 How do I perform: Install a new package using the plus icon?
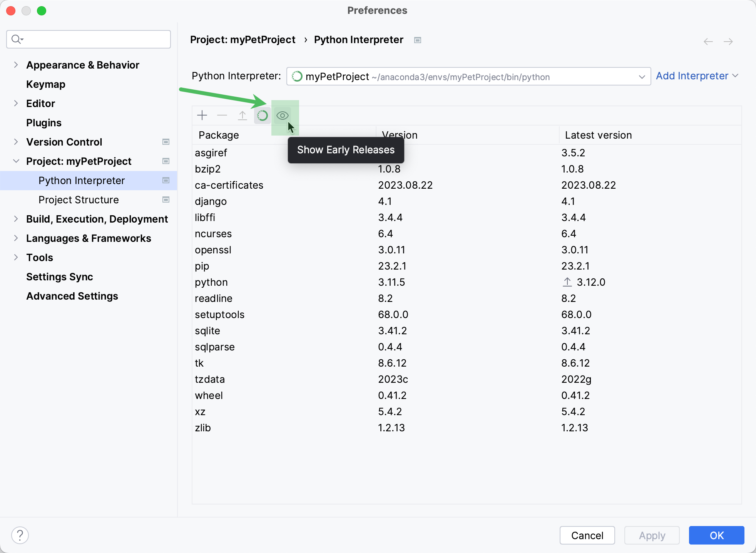[x=202, y=115]
